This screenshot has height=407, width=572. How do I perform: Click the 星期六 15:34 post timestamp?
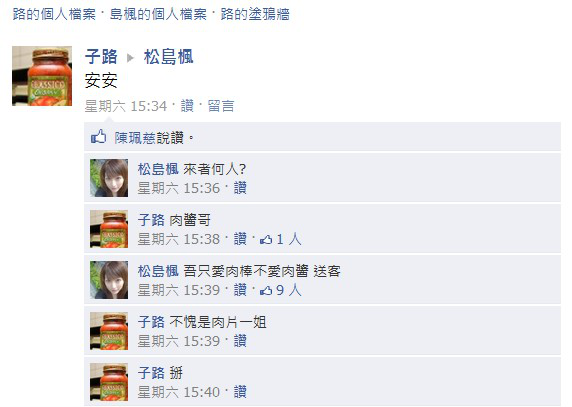point(125,106)
